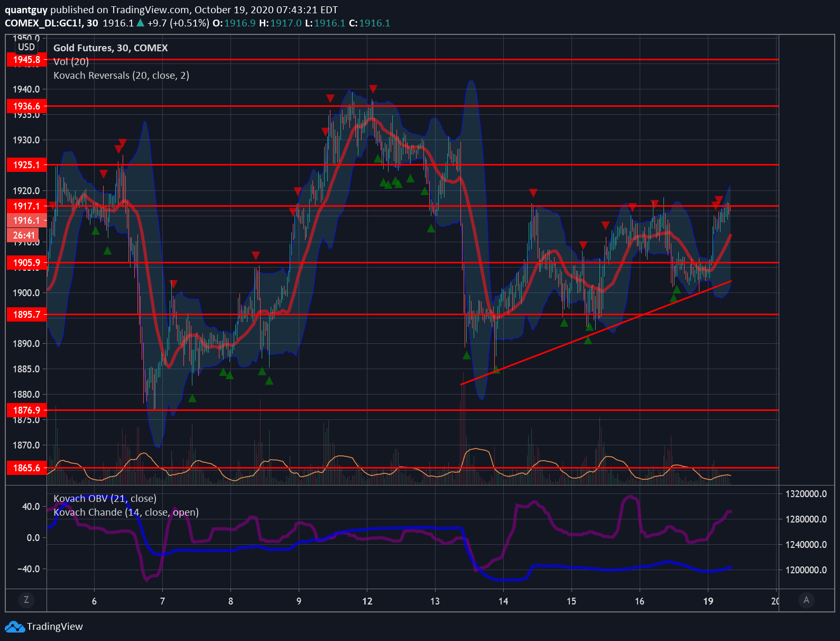Click the 1320000.0 OBV axis value
The image size is (840, 641).
[806, 494]
